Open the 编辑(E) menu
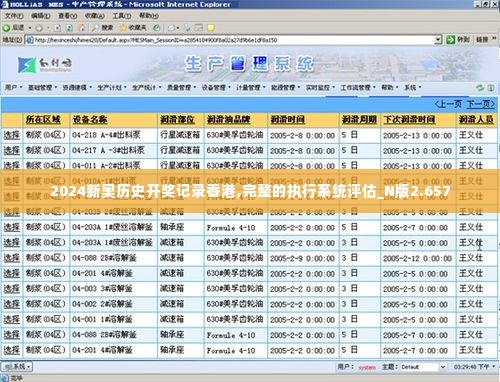Viewport: 500px width, 382px height. click(41, 16)
